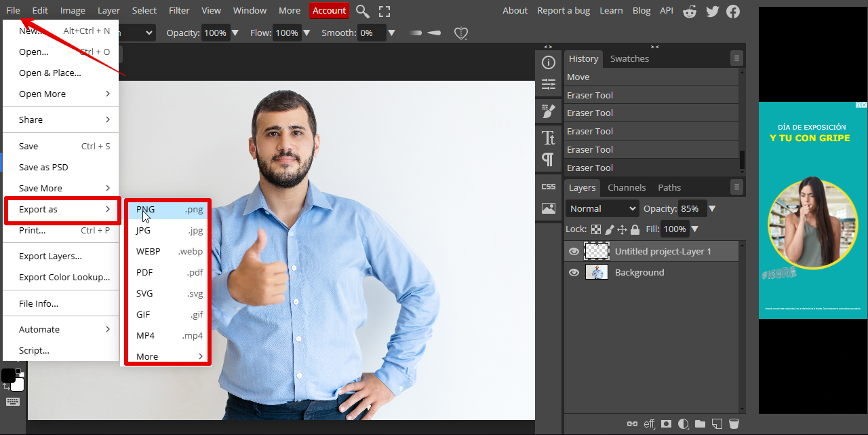Create new folder icon in Layers footer

point(701,424)
